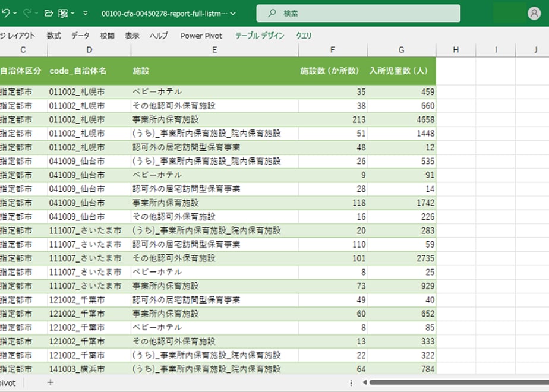
Task: Select 011002_札幌市 ベビーホテル facility cell
Action: click(214, 91)
